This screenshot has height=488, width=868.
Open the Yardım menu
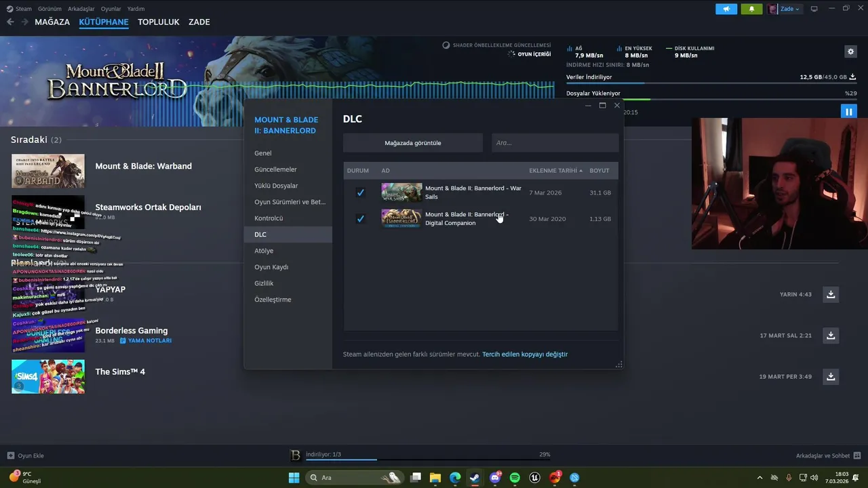tap(136, 9)
